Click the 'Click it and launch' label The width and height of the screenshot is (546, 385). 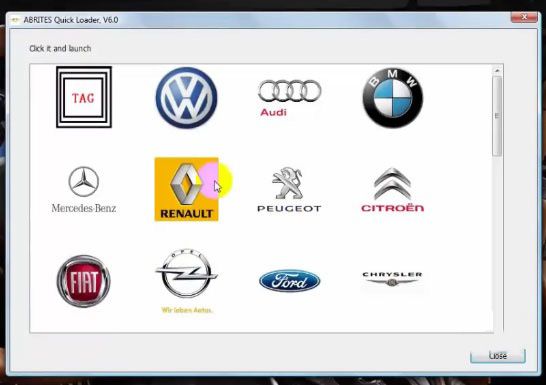click(60, 48)
